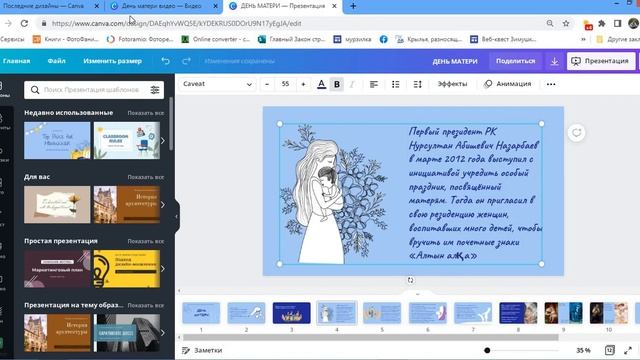The height and width of the screenshot is (360, 640).
Task: Enter fullscreen mode icon
Action: [628, 350]
